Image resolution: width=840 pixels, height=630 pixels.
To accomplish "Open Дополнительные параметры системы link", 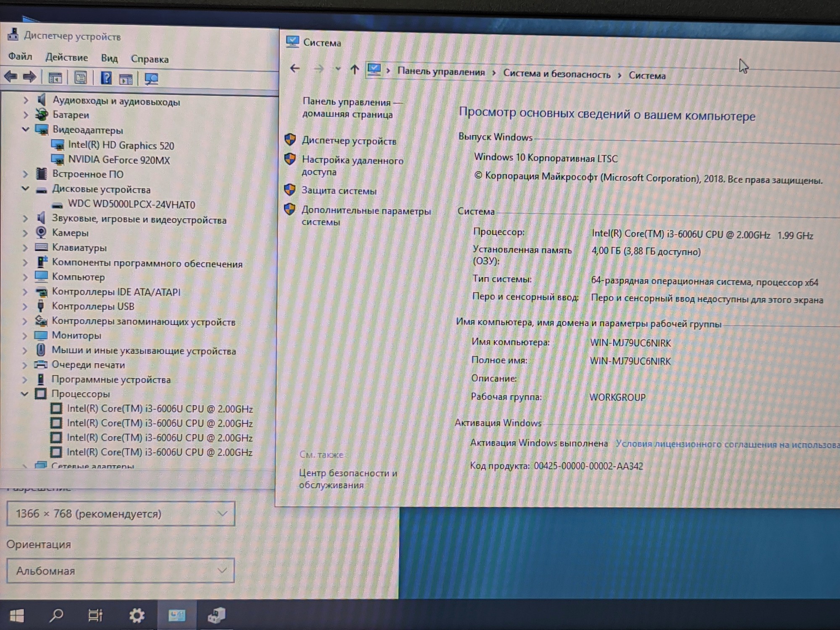I will coord(366,216).
